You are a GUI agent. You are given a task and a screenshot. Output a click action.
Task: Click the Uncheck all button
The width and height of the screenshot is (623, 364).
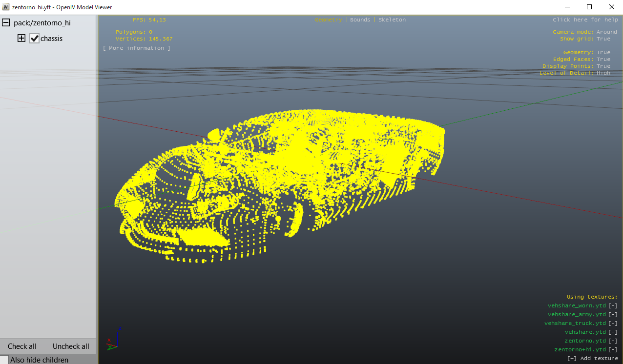tap(71, 346)
